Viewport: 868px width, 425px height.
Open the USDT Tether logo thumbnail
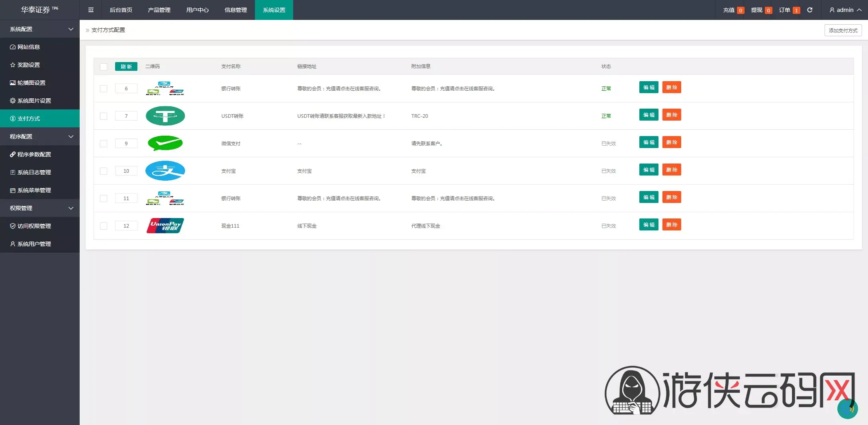[165, 116]
